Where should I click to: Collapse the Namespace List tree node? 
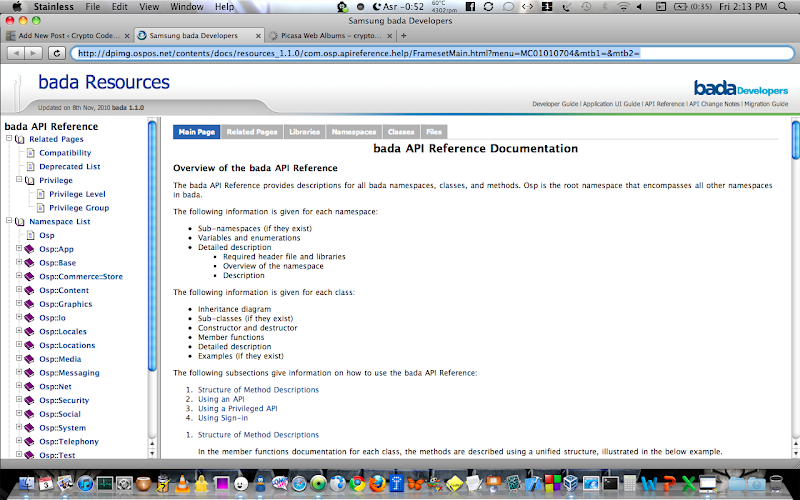[x=9, y=220]
